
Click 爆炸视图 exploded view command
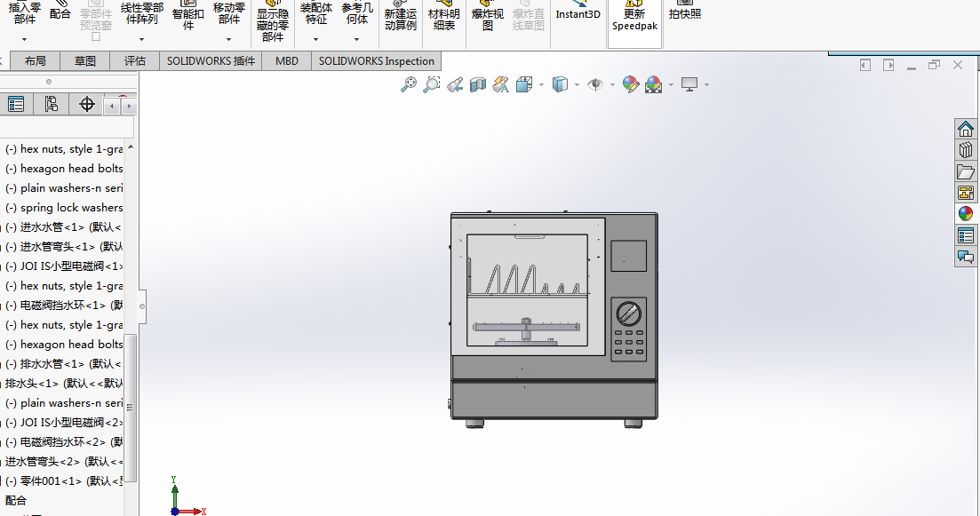488,17
